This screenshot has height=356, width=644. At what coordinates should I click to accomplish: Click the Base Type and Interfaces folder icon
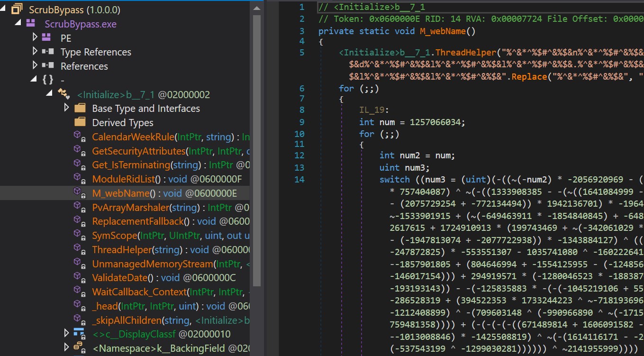click(80, 108)
